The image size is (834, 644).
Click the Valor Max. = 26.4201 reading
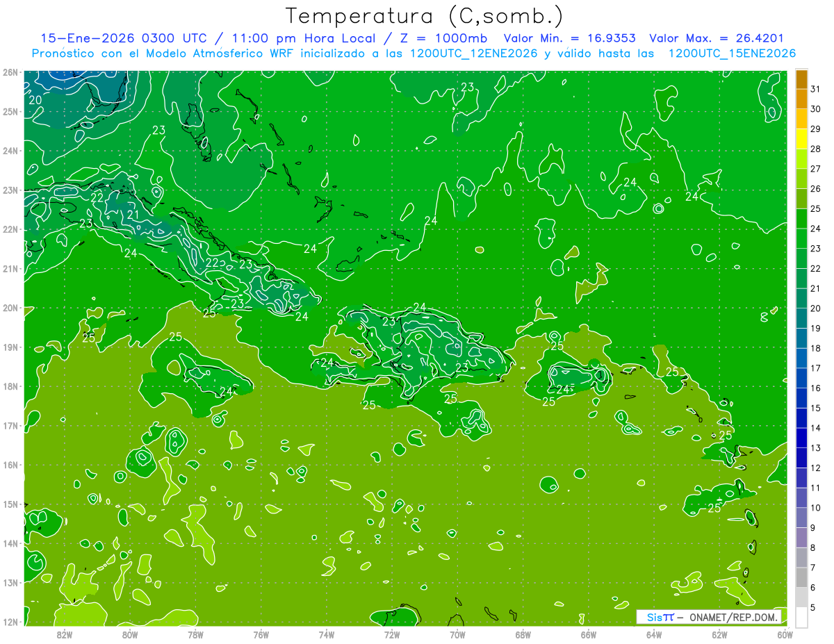pyautogui.click(x=717, y=38)
